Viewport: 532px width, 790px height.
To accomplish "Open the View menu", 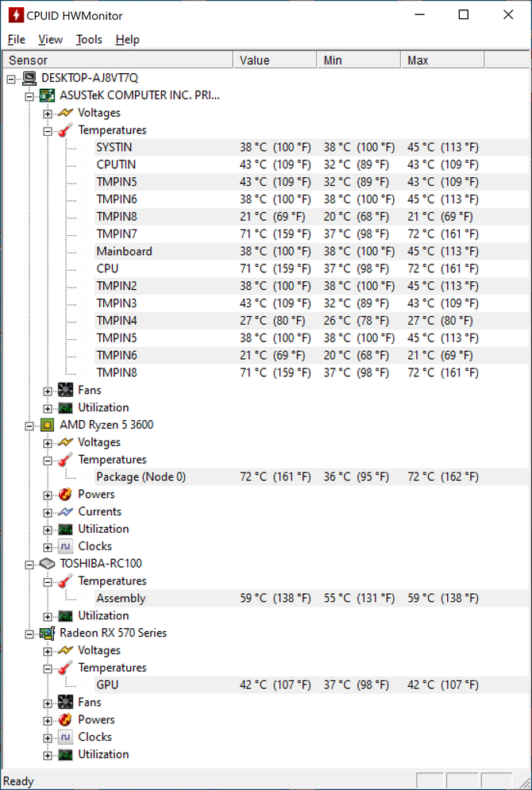I will point(50,39).
